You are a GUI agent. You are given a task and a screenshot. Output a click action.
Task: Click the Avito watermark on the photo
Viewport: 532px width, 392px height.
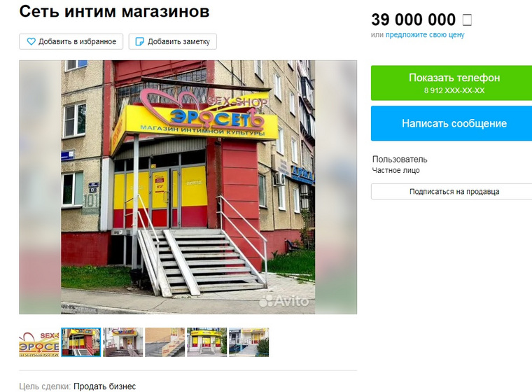point(284,301)
